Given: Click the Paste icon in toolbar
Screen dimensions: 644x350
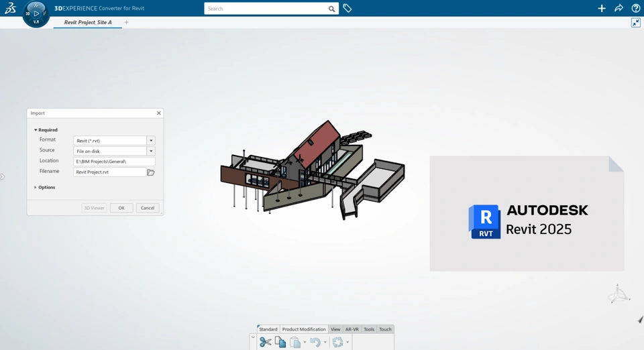Looking at the screenshot, I should point(295,342).
